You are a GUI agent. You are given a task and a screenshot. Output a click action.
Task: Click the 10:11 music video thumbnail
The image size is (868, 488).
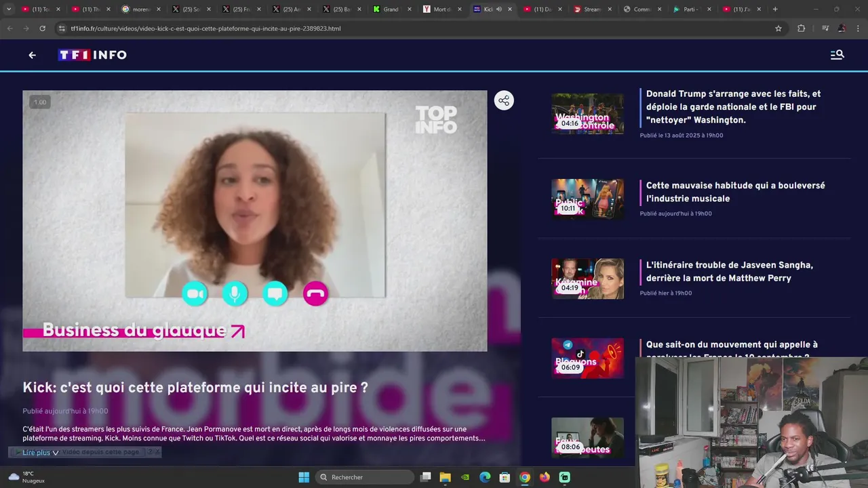[x=587, y=199]
